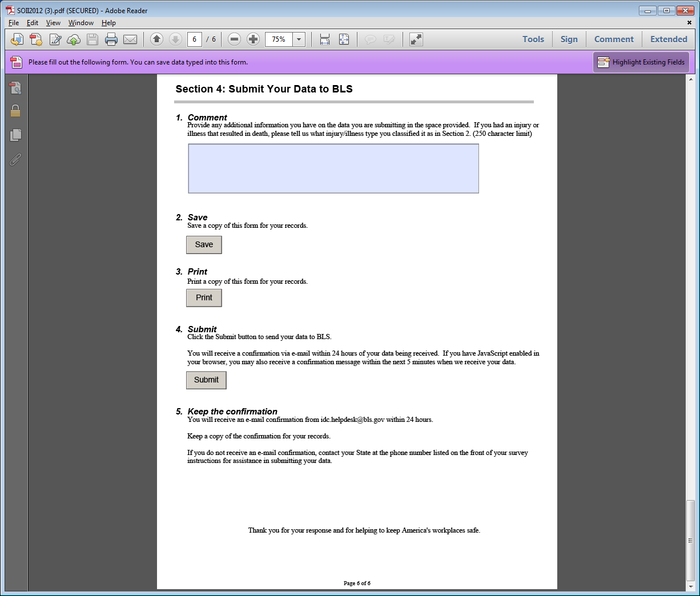Open the Attachments paperclip panel

[15, 160]
